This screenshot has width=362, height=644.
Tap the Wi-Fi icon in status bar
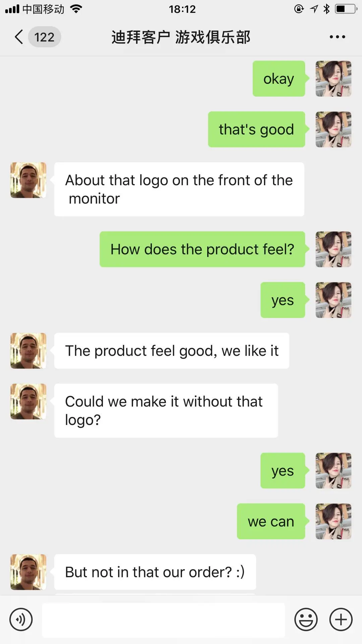pos(76,9)
